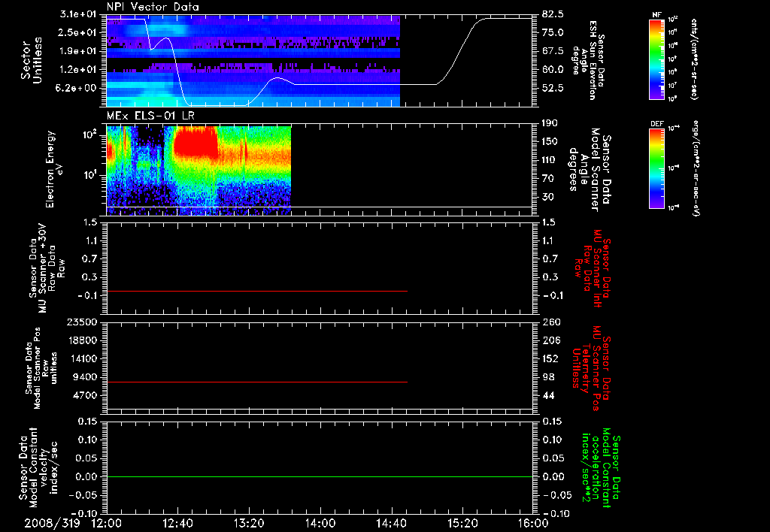770x532 pixels.
Task: Click the 14:40 time axis label
Action: pyautogui.click(x=391, y=523)
